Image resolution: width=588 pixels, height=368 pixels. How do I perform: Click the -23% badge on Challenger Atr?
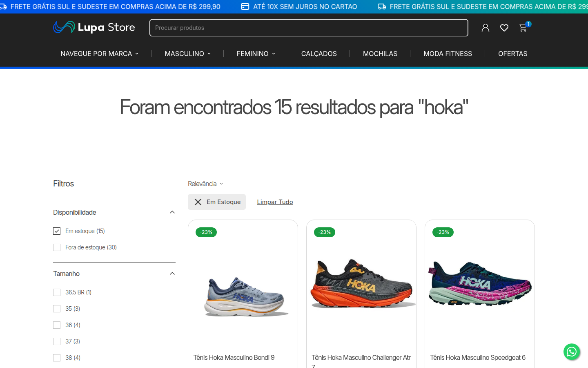[325, 232]
